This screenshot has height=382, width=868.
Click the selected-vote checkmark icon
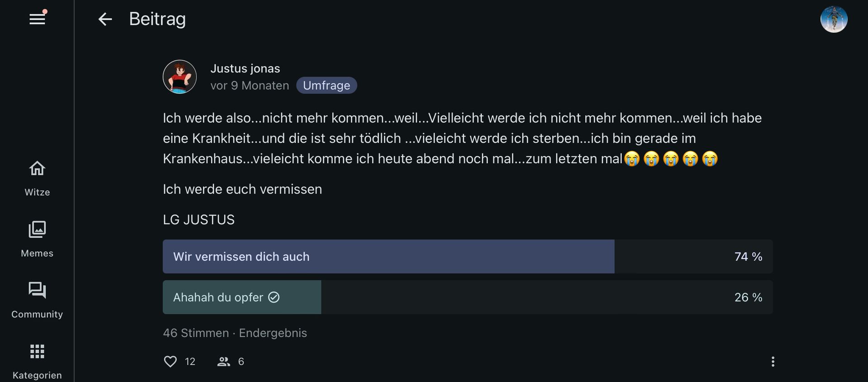pos(274,297)
